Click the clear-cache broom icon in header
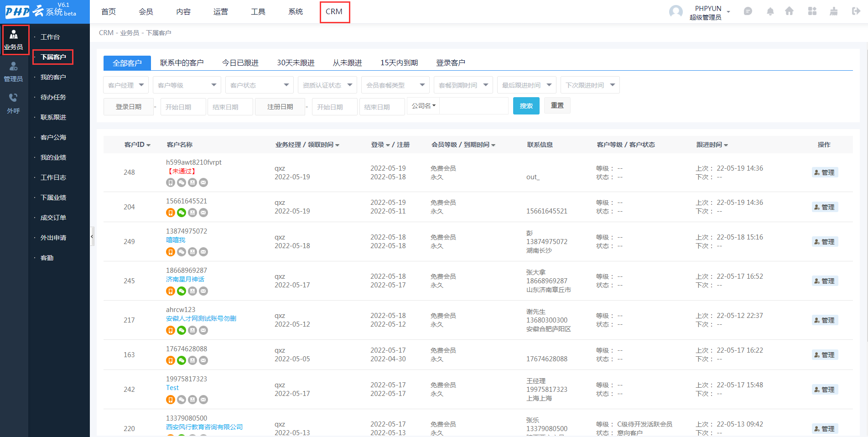The width and height of the screenshot is (868, 437). (834, 11)
